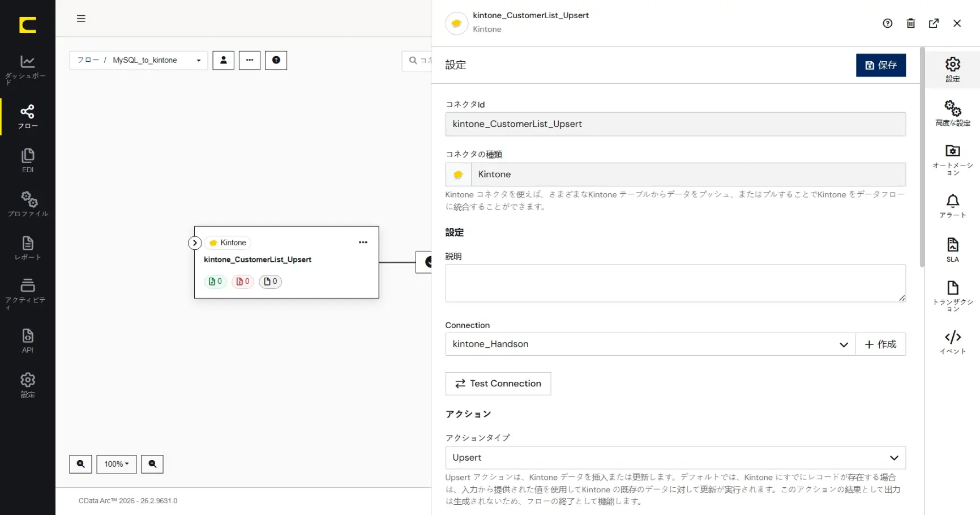Switch to the SLA tab

(953, 250)
